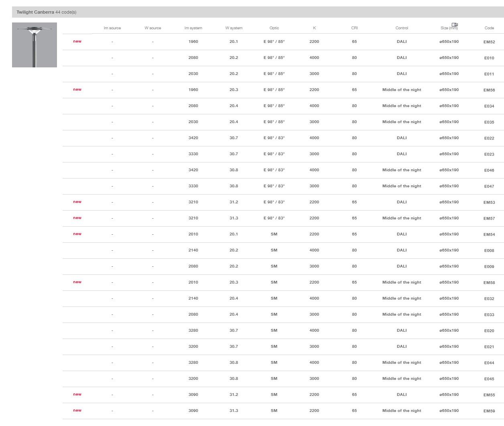The height and width of the screenshot is (426, 504).
Task: Click the Code column header
Action: click(489, 28)
